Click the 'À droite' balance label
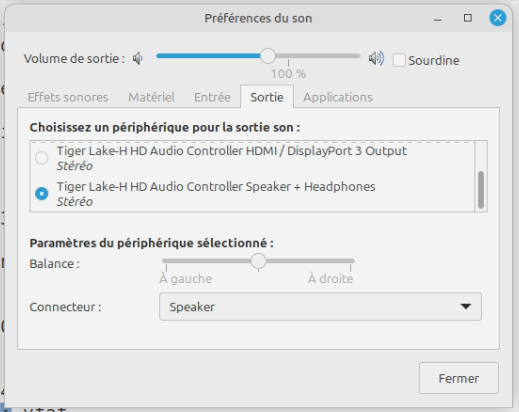 (330, 279)
